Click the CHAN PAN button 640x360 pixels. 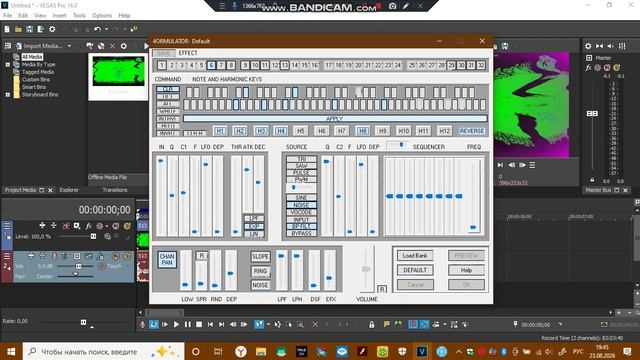click(167, 260)
